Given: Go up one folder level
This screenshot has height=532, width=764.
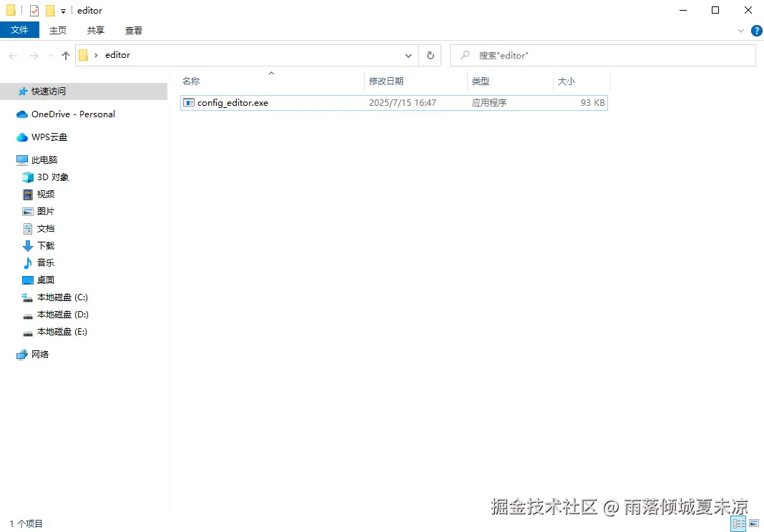Looking at the screenshot, I should tap(66, 56).
